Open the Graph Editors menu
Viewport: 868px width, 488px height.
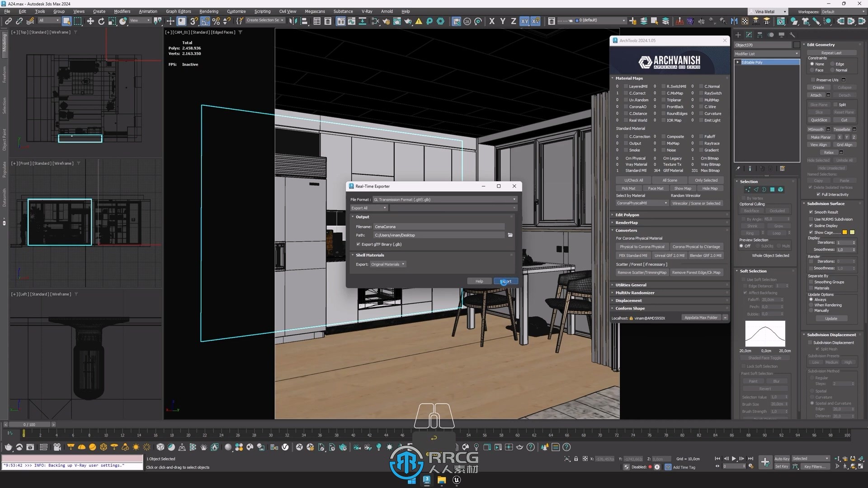pyautogui.click(x=178, y=11)
